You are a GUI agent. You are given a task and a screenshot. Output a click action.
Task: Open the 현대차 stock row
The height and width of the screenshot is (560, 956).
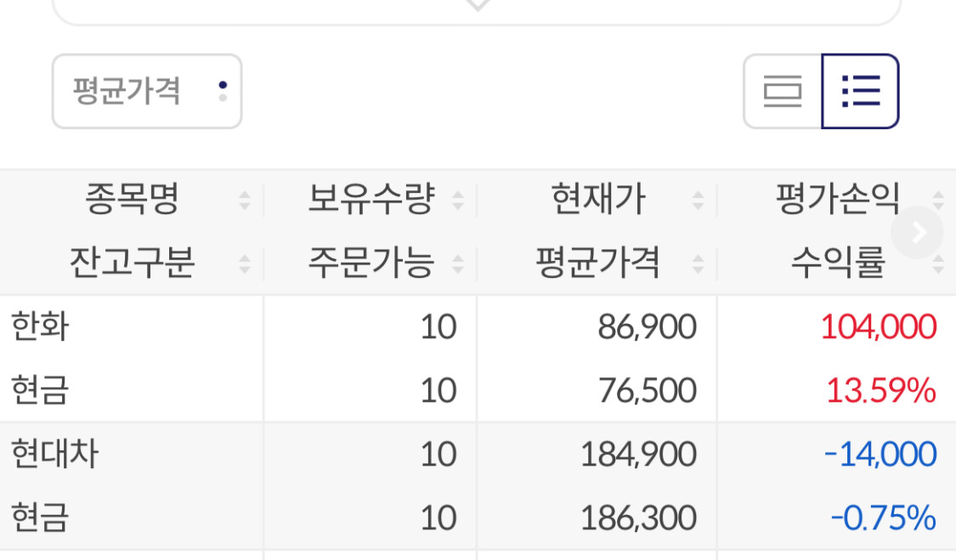click(54, 455)
